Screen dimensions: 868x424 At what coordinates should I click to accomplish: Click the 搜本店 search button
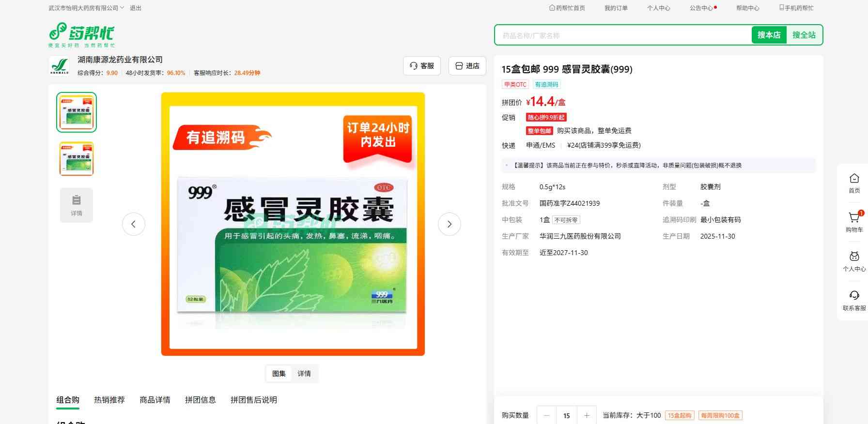[x=769, y=35]
